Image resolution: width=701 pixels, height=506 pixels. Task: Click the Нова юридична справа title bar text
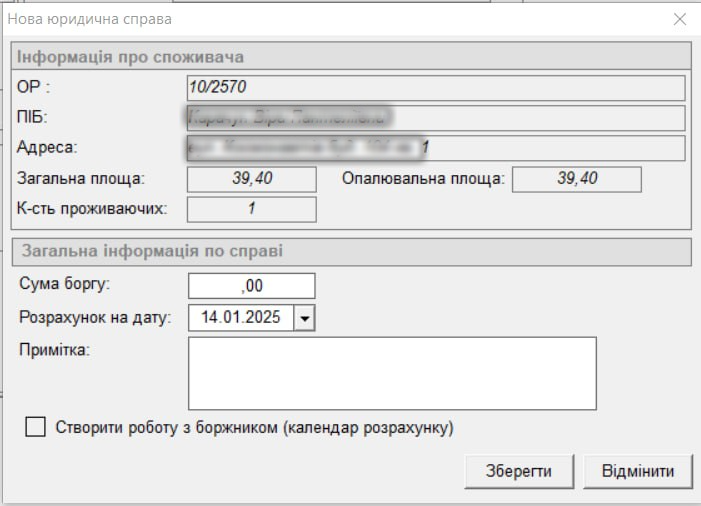point(91,19)
